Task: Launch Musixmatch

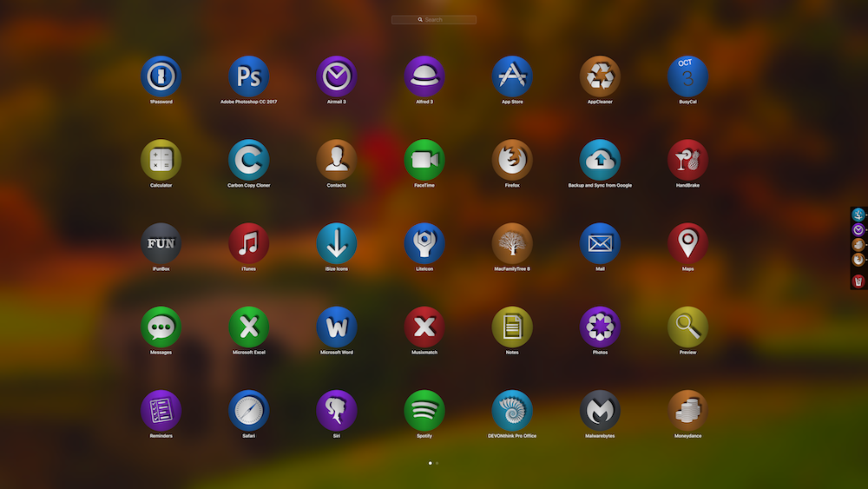Action: click(x=424, y=327)
